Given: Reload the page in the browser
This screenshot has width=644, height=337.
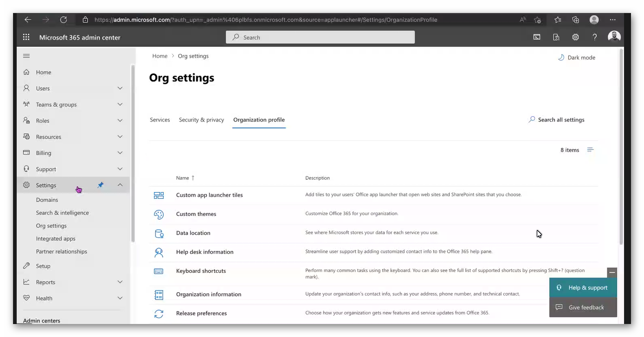Looking at the screenshot, I should point(64,20).
